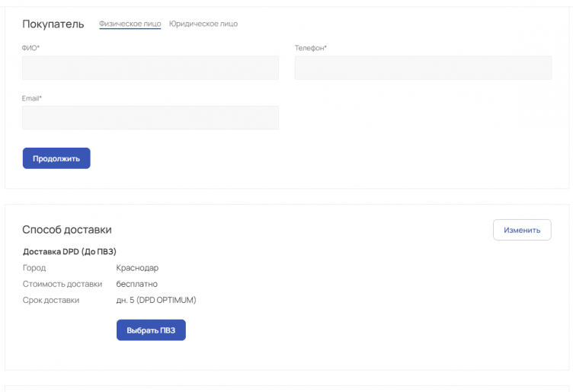The image size is (573, 392).
Task: Click the Способ доставки section heading
Action: point(67,230)
